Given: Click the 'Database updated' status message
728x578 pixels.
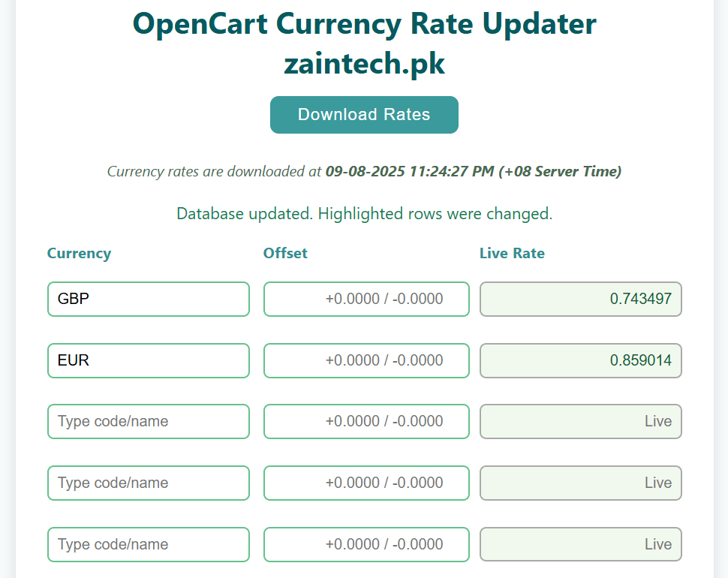Looking at the screenshot, I should coord(364,214).
